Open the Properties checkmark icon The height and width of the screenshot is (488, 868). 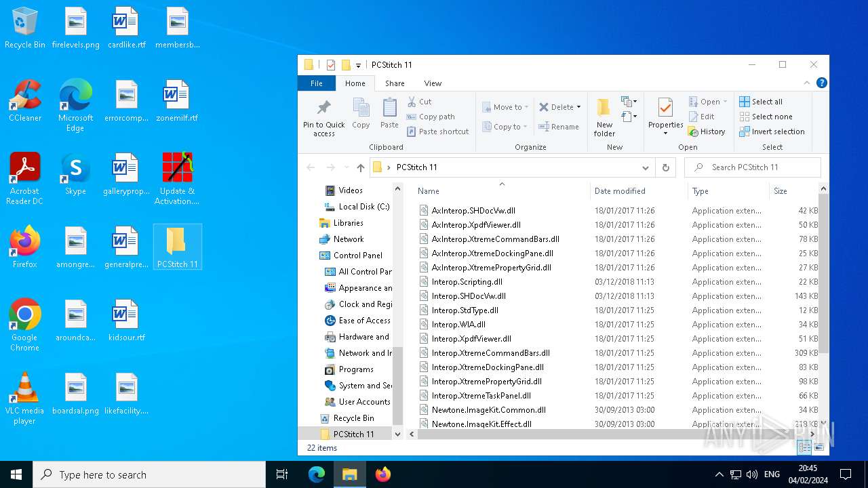665,108
